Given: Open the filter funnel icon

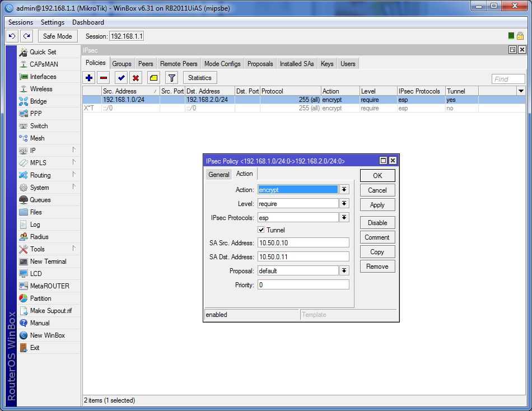Looking at the screenshot, I should point(172,78).
